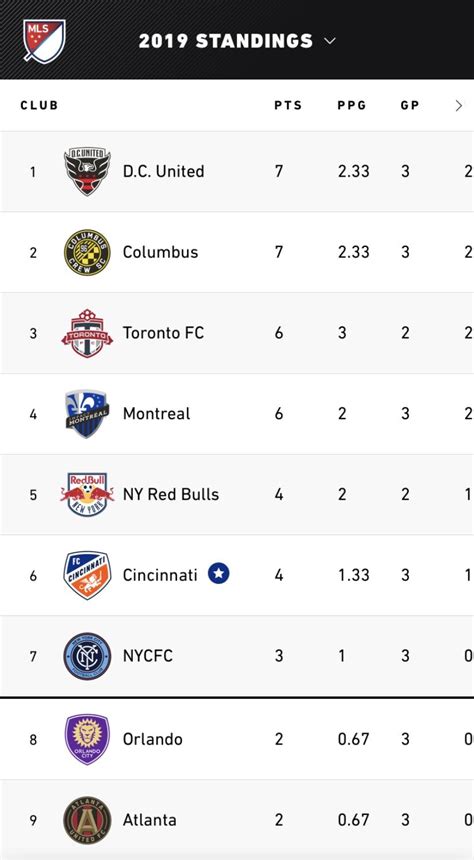Image resolution: width=474 pixels, height=860 pixels.
Task: Select the GP column header
Action: tap(410, 105)
